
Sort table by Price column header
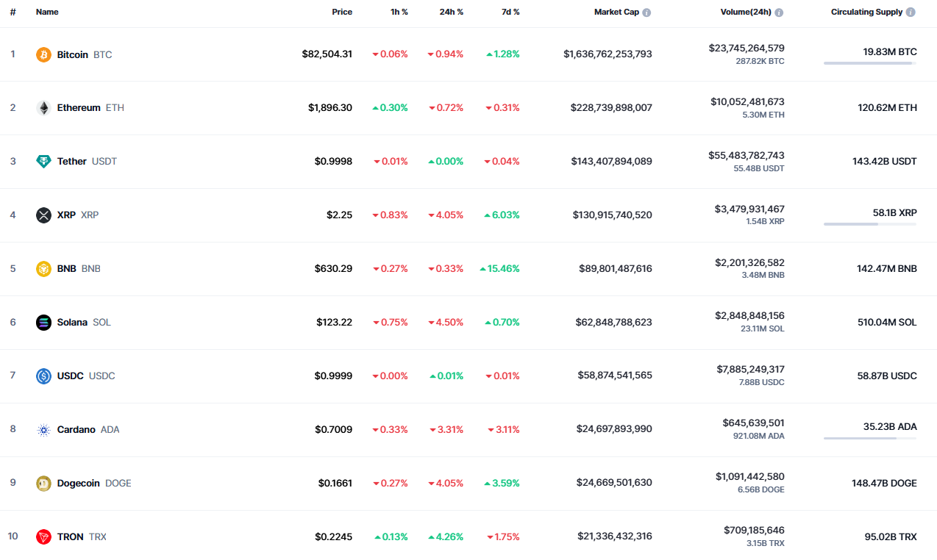[x=341, y=12]
